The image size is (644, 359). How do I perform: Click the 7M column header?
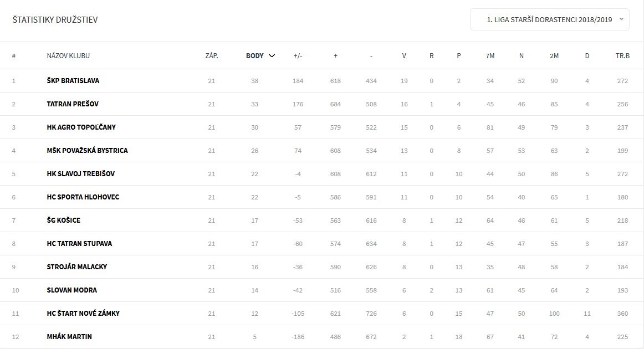[x=489, y=55]
